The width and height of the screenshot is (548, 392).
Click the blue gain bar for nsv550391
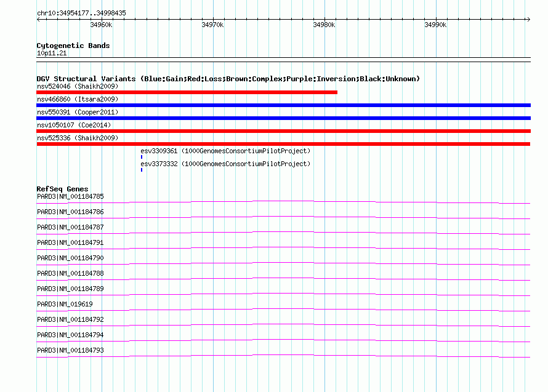[283, 118]
